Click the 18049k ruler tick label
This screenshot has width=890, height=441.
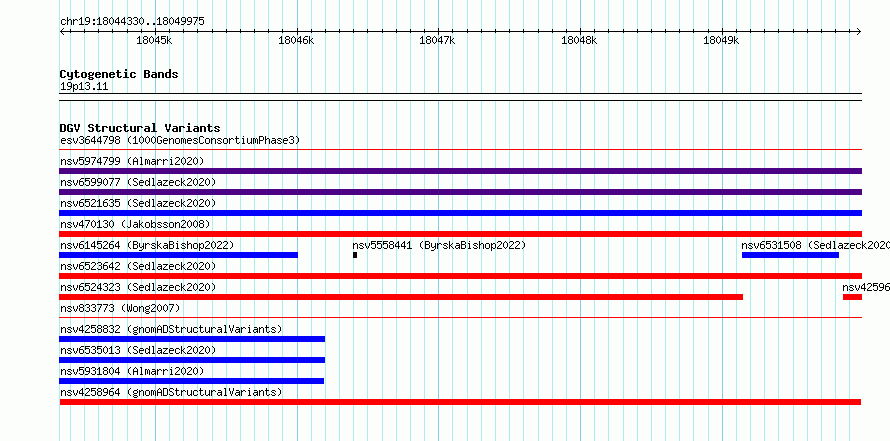coord(721,40)
